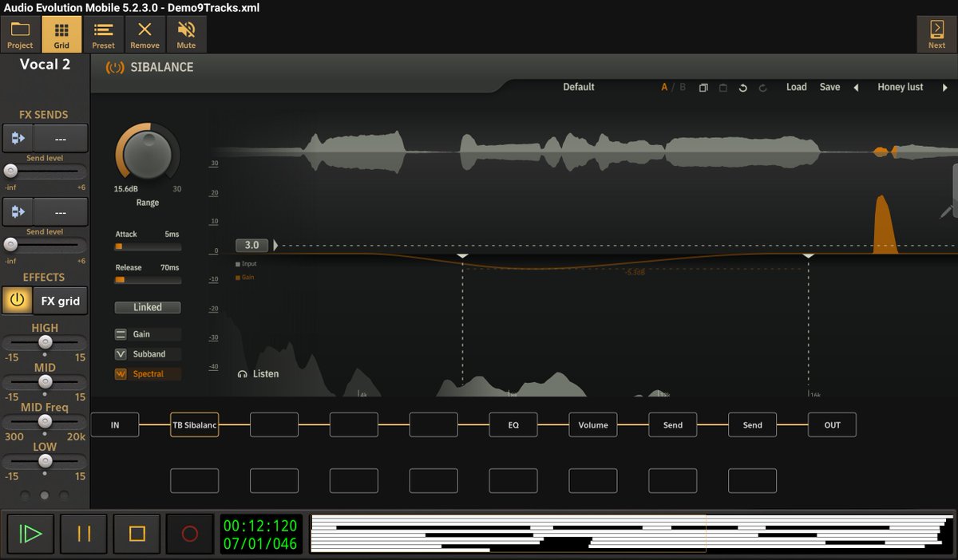
Task: Adjust the Attack slider
Action: [148, 247]
